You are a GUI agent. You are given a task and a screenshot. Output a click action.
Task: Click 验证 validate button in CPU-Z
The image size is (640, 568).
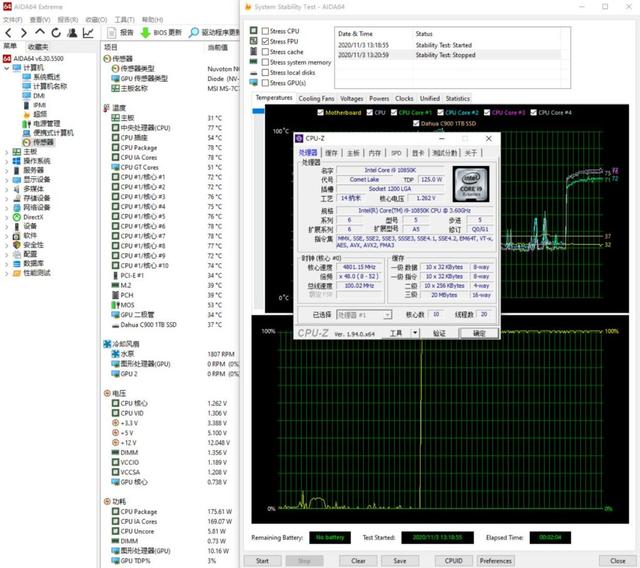coord(439,333)
